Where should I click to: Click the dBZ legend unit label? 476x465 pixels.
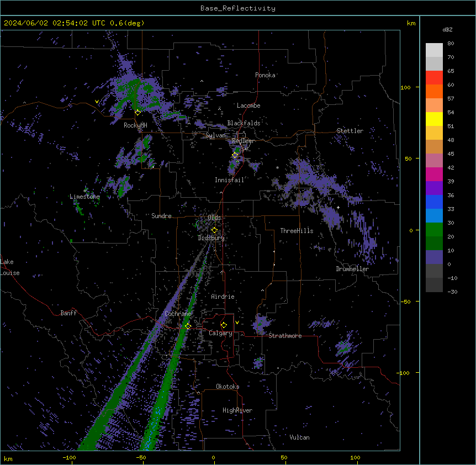447,30
